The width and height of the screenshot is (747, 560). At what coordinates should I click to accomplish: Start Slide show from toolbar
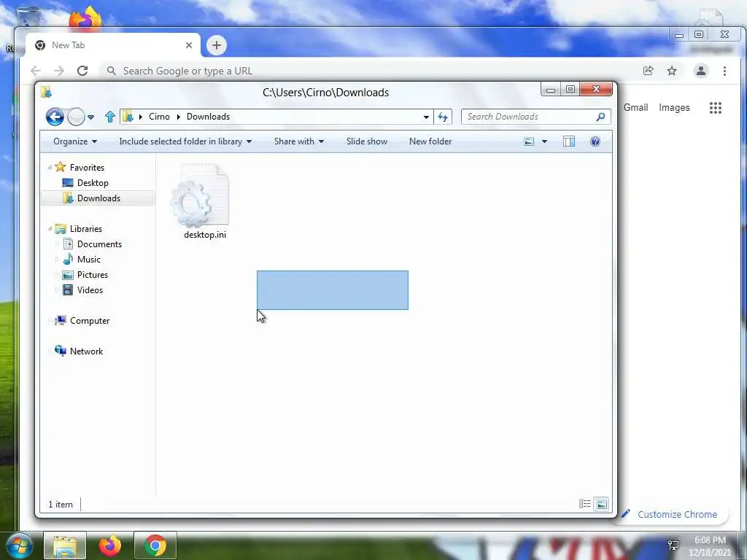click(x=367, y=141)
